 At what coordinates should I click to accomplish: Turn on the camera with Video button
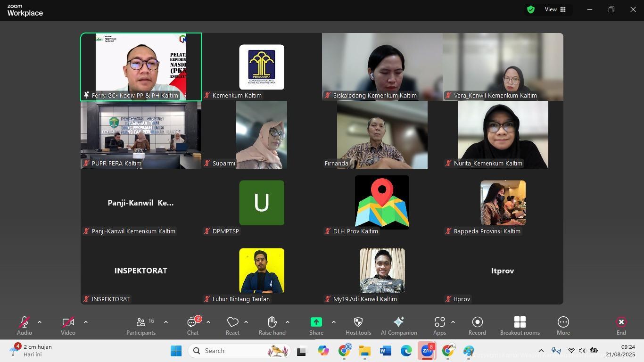pyautogui.click(x=68, y=326)
